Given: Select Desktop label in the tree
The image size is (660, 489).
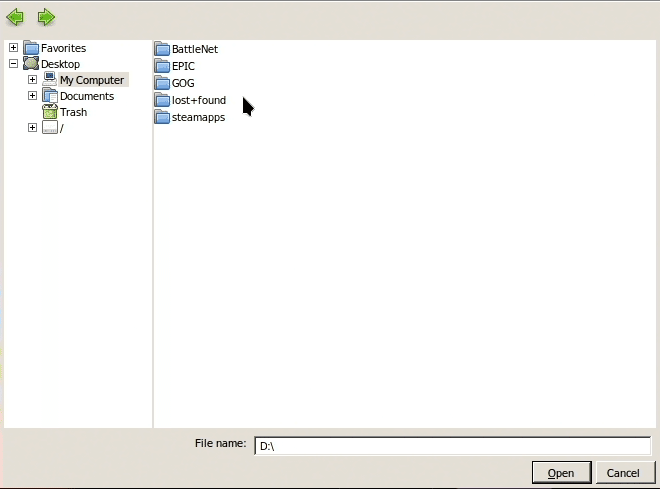Looking at the screenshot, I should point(60,64).
